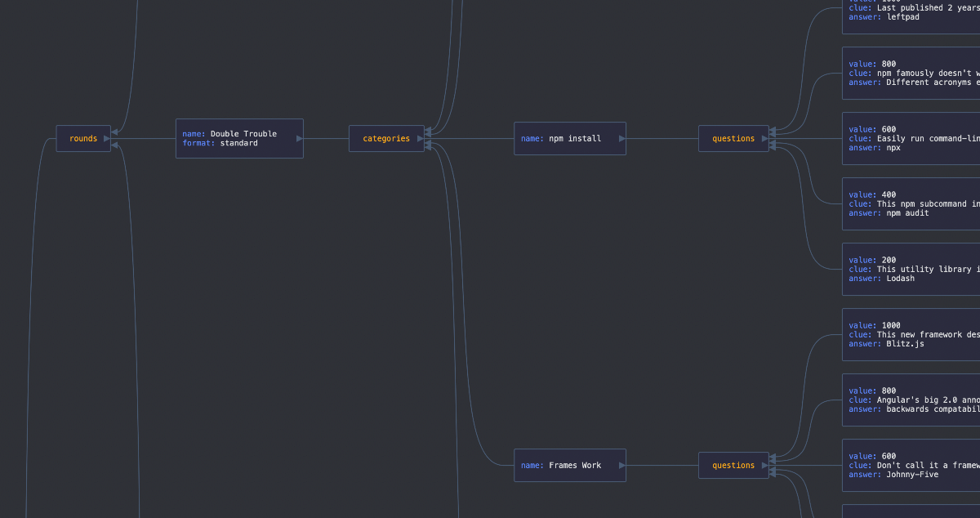Expand the questions node after npm install

point(733,139)
